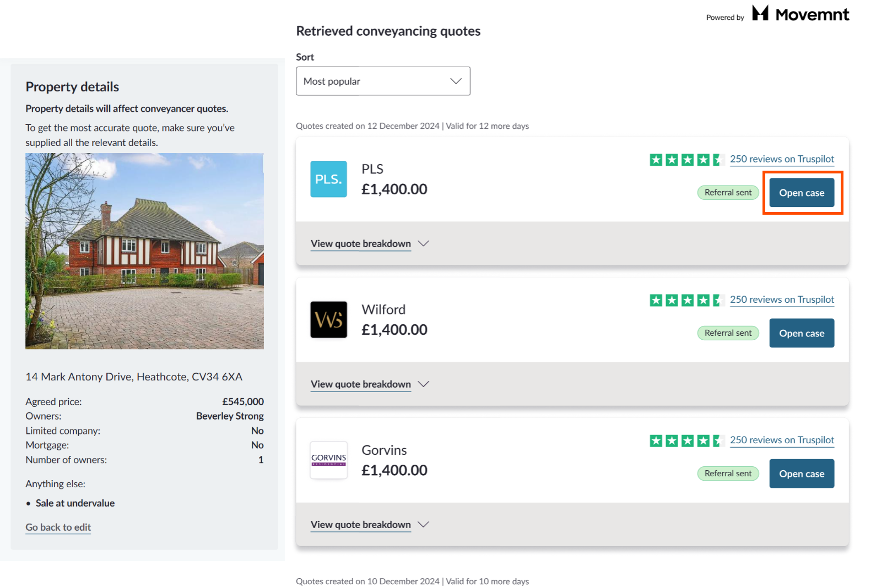Click the Wilford WS company logo
The width and height of the screenshot is (887, 588).
coord(329,319)
